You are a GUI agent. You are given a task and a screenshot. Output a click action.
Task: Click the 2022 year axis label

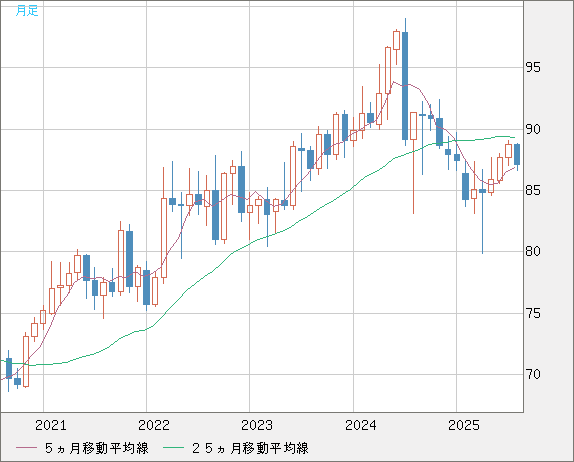(154, 425)
